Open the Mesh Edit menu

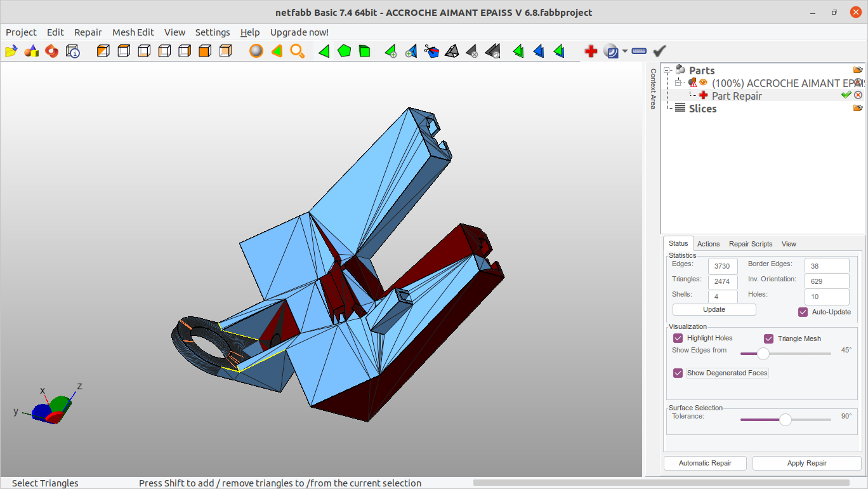(133, 32)
